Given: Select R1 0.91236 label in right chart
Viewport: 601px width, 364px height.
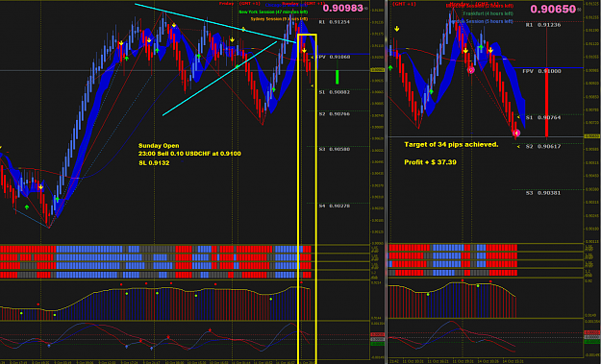Looking at the screenshot, I should (543, 25).
